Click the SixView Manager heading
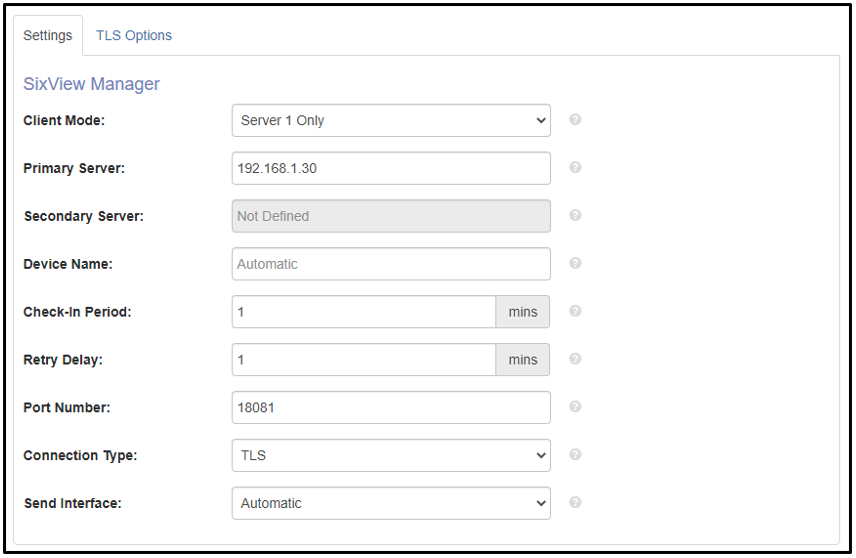 91,84
